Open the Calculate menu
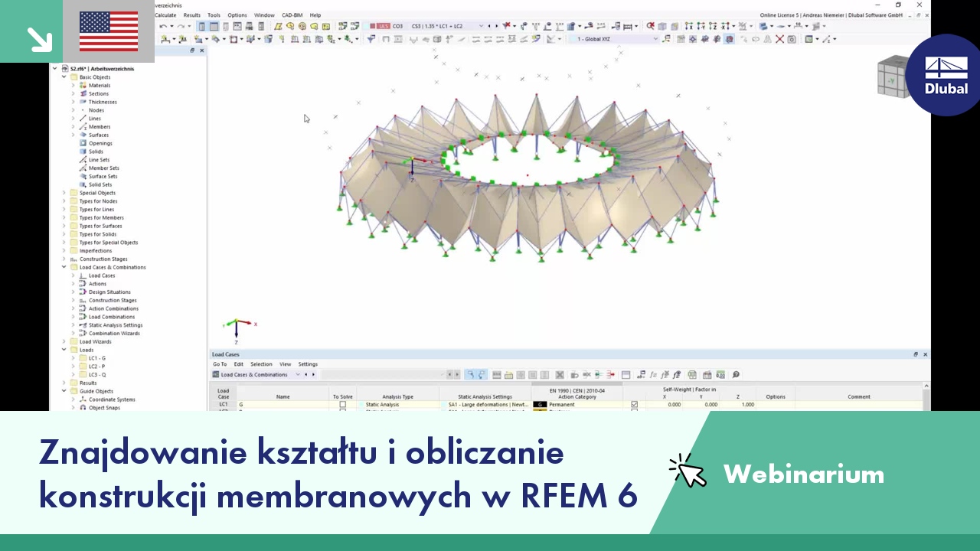This screenshot has width=980, height=551. (x=165, y=15)
